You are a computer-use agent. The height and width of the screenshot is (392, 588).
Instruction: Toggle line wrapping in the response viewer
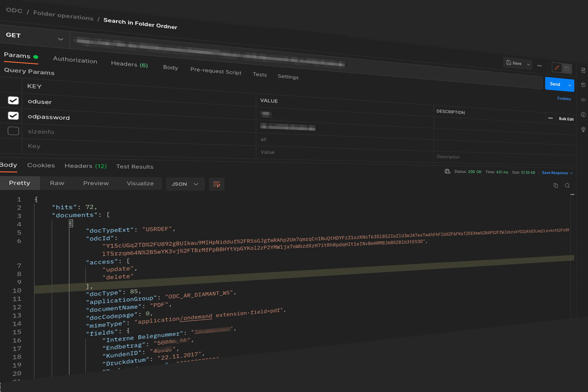click(217, 184)
